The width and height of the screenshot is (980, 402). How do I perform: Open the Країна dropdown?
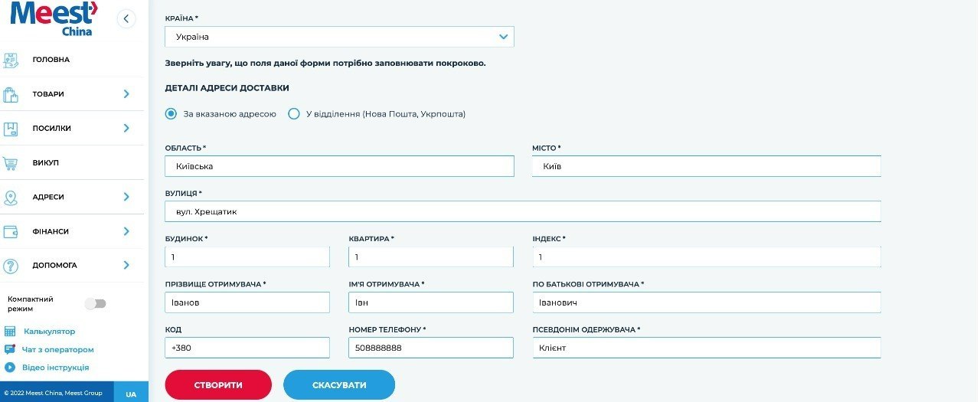tap(339, 37)
